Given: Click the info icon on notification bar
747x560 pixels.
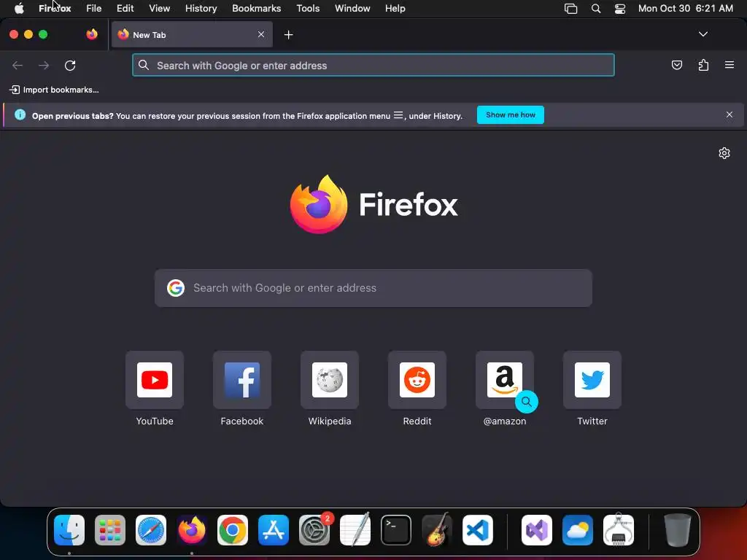Looking at the screenshot, I should point(20,114).
